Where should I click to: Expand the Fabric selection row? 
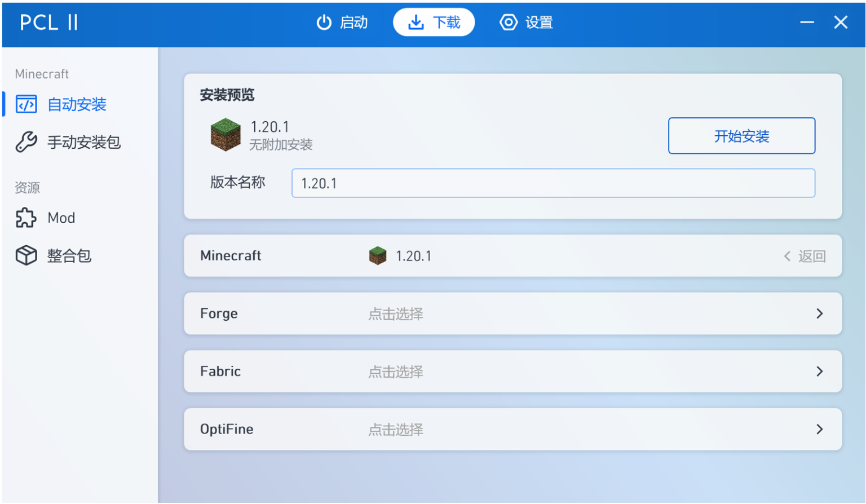(820, 372)
